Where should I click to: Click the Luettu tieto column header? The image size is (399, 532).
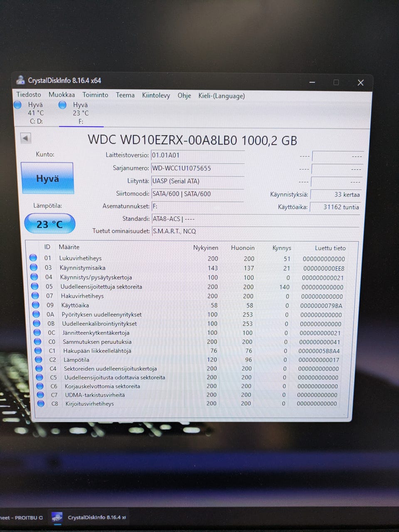click(330, 248)
